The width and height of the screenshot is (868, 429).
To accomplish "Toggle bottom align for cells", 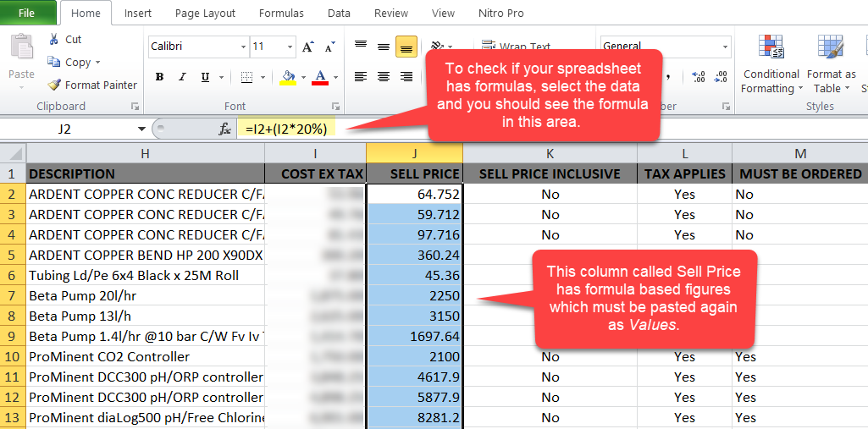I will (x=406, y=47).
